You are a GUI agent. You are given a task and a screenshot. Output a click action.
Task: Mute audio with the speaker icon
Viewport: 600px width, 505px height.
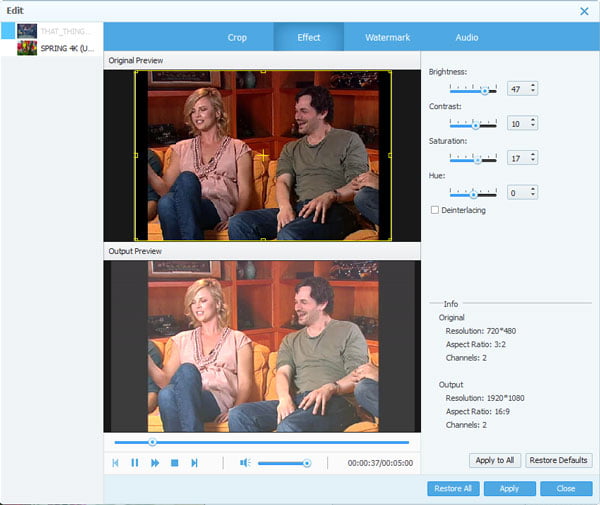point(245,463)
